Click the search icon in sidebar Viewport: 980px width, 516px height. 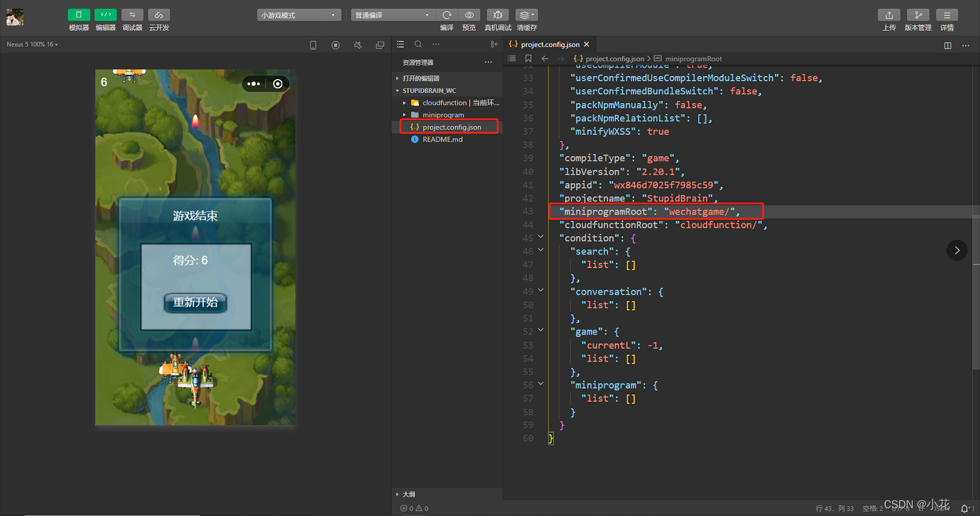pos(418,44)
